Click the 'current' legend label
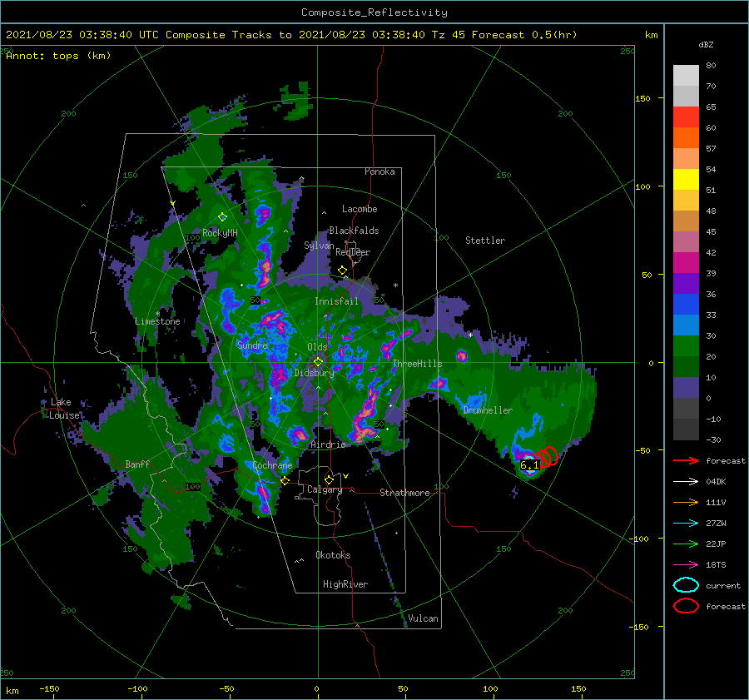This screenshot has height=700, width=749. (723, 585)
